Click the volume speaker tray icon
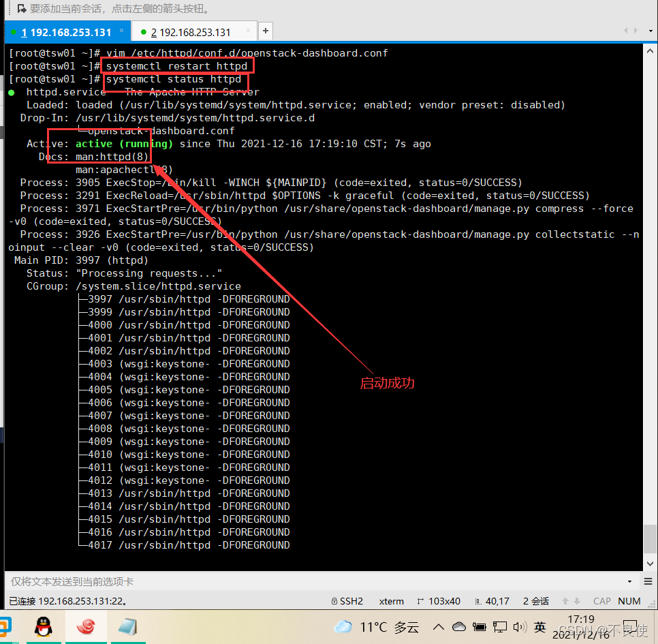Image resolution: width=658 pixels, height=644 pixels. click(520, 627)
